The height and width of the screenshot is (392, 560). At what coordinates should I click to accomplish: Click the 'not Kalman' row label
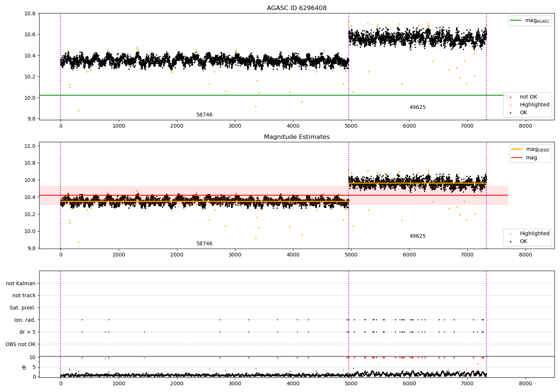[x=21, y=283]
